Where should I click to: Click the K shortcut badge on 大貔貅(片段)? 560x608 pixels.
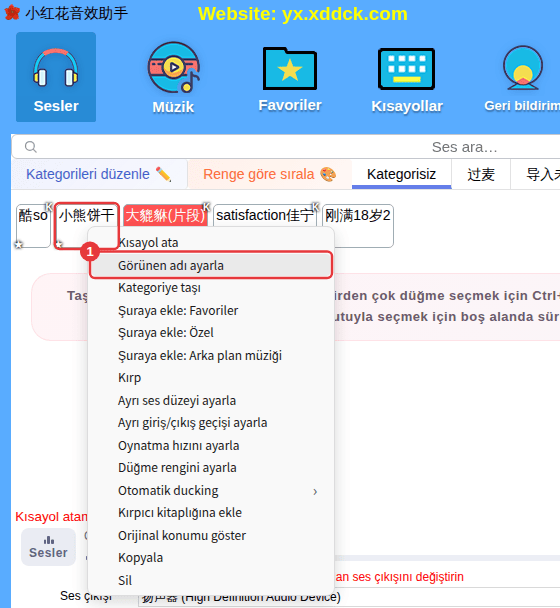tap(206, 207)
